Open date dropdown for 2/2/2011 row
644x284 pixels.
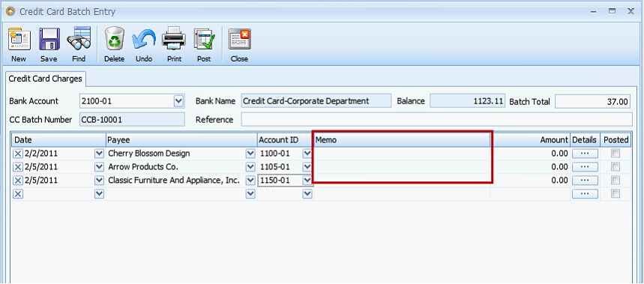99,154
